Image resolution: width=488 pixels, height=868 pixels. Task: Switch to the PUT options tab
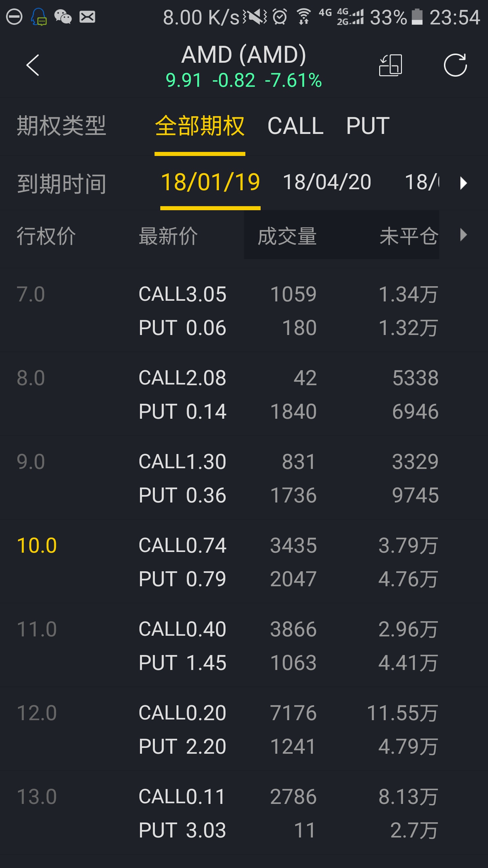[x=368, y=126]
